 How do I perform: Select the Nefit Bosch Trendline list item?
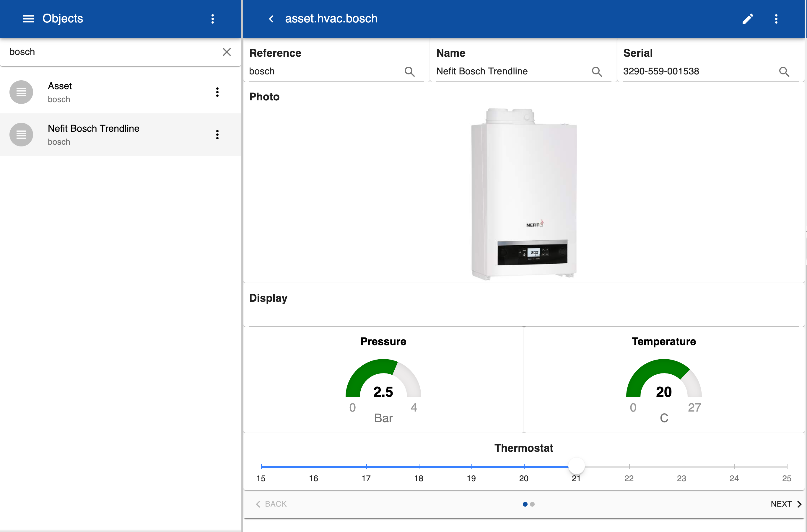tap(121, 135)
